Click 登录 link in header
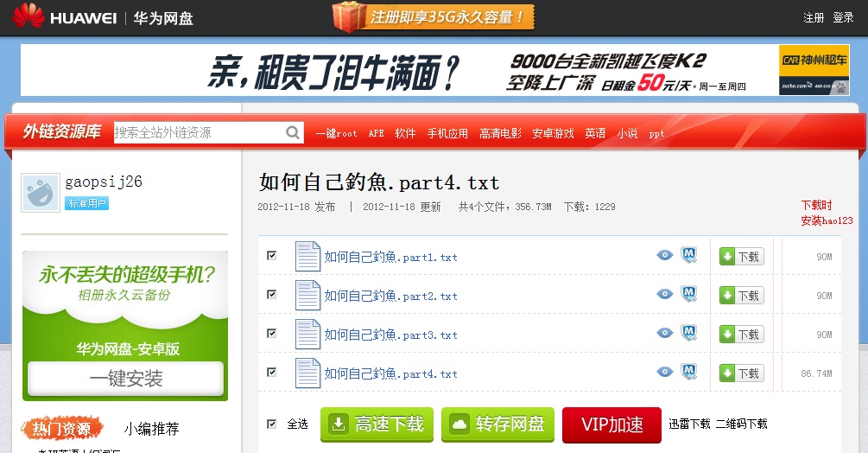Image resolution: width=868 pixels, height=453 pixels. pos(843,17)
